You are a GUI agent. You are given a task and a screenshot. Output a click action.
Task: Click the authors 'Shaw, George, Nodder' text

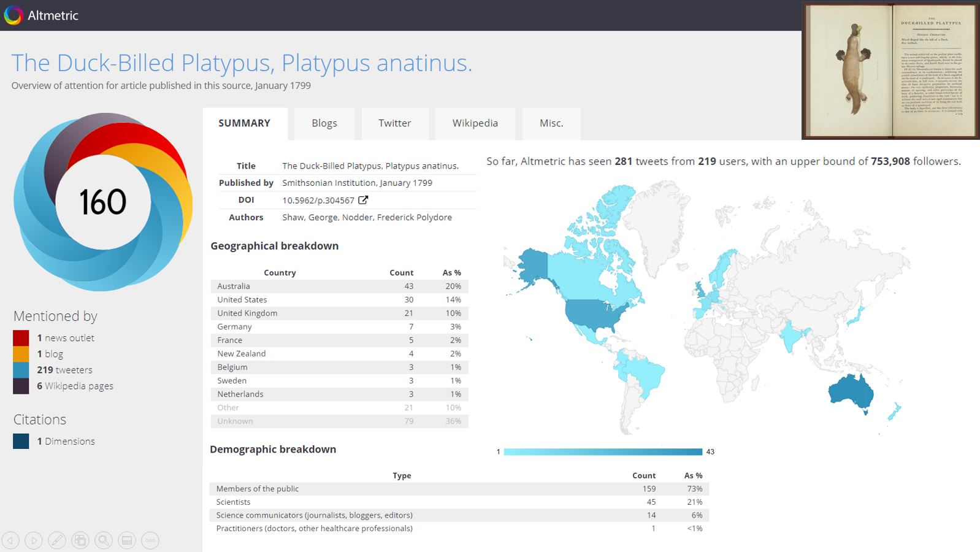point(367,217)
